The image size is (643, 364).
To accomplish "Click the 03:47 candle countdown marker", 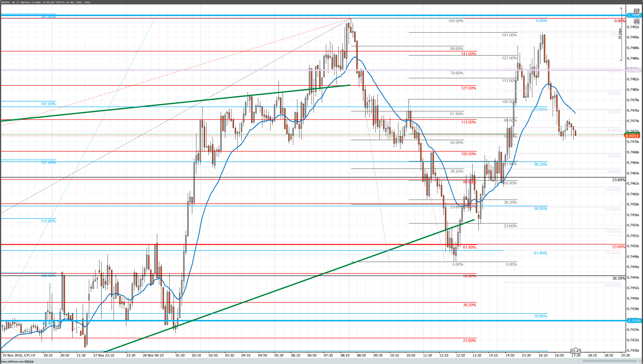I will pos(576,351).
